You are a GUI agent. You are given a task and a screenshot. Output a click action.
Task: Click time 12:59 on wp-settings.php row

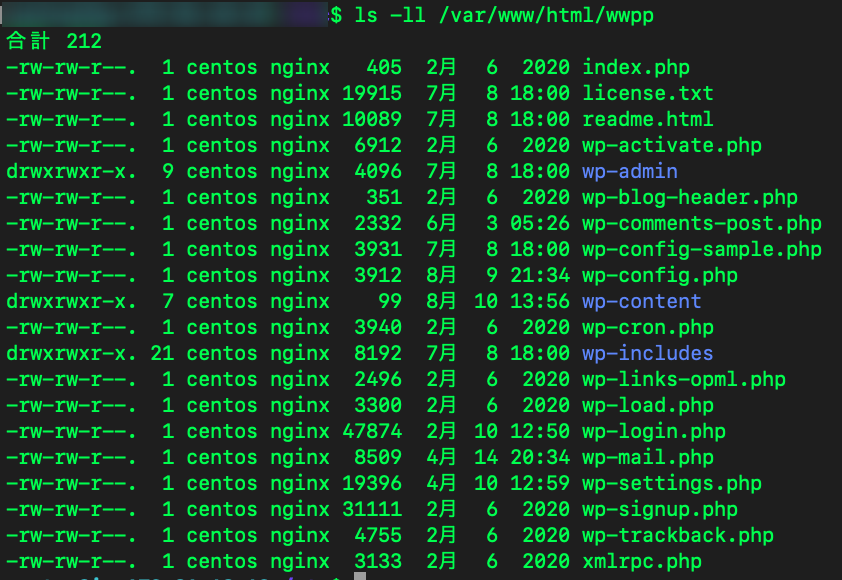click(x=540, y=484)
